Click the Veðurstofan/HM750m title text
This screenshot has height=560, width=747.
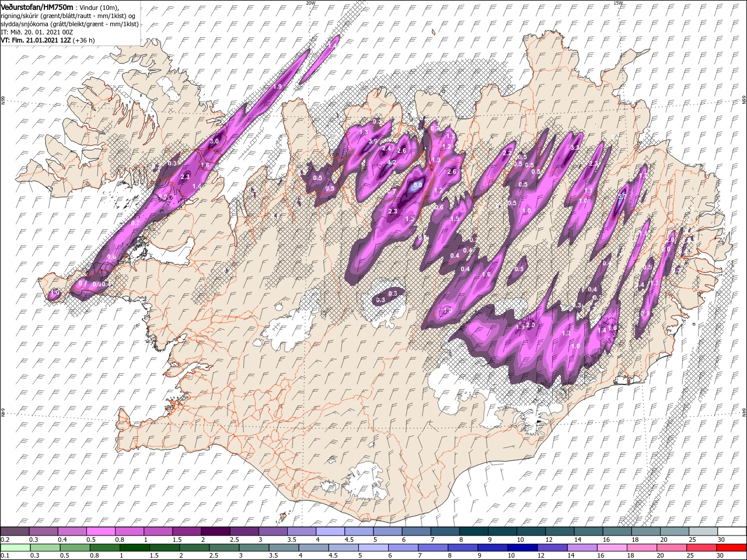point(37,6)
